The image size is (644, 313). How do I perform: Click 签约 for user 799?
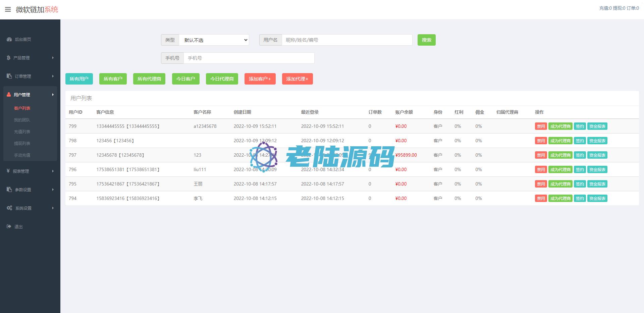pyautogui.click(x=580, y=126)
